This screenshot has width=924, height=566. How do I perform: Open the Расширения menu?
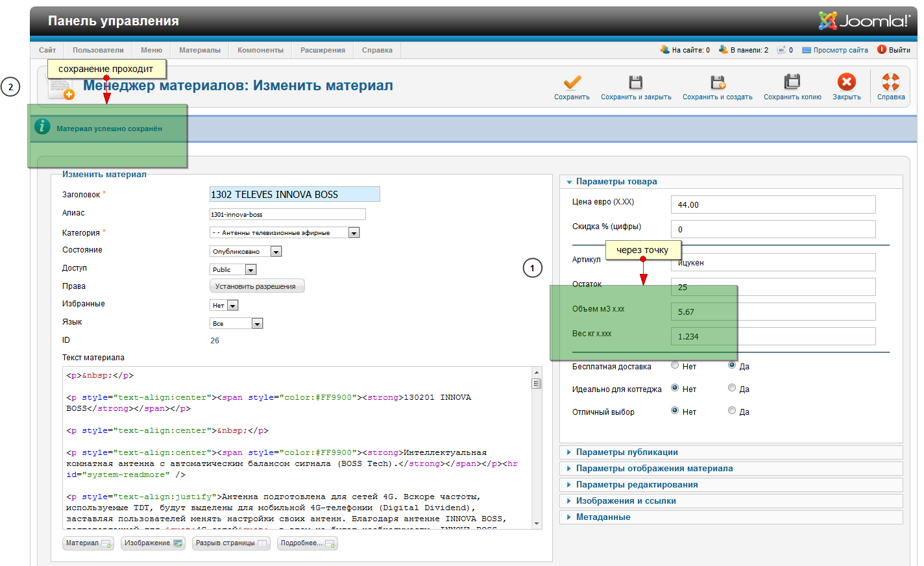coord(322,50)
